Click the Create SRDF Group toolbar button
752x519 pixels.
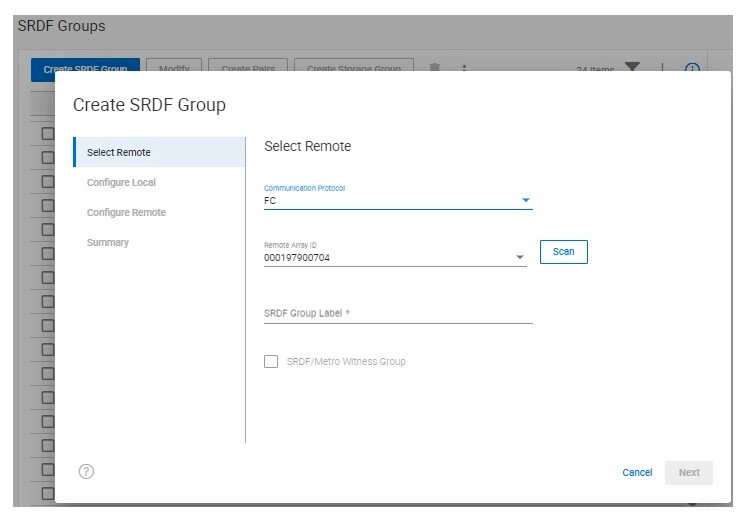pyautogui.click(x=85, y=68)
